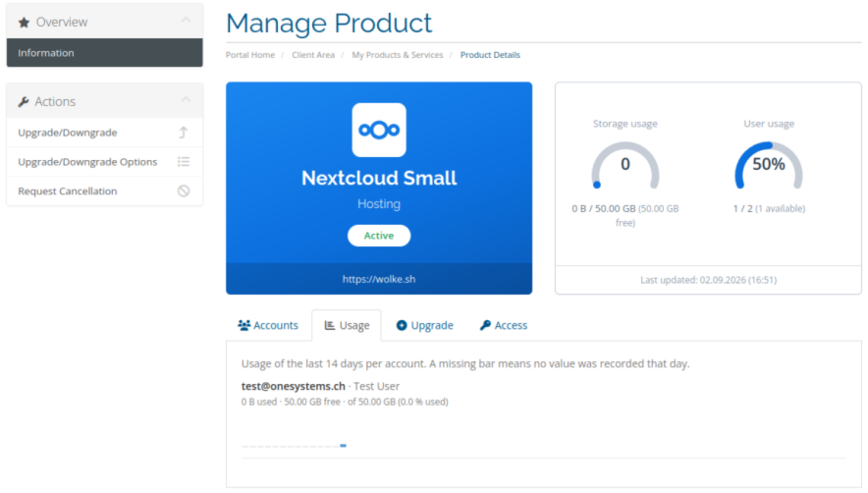
Task: Click the Actions wrench icon
Action: pyautogui.click(x=24, y=102)
